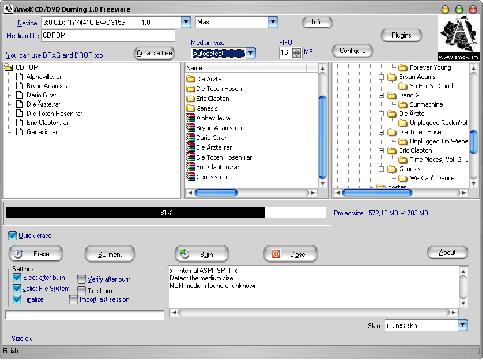The height and width of the screenshot is (361, 483).
Task: Click the So Far So Good folder icon
Action: [403, 86]
